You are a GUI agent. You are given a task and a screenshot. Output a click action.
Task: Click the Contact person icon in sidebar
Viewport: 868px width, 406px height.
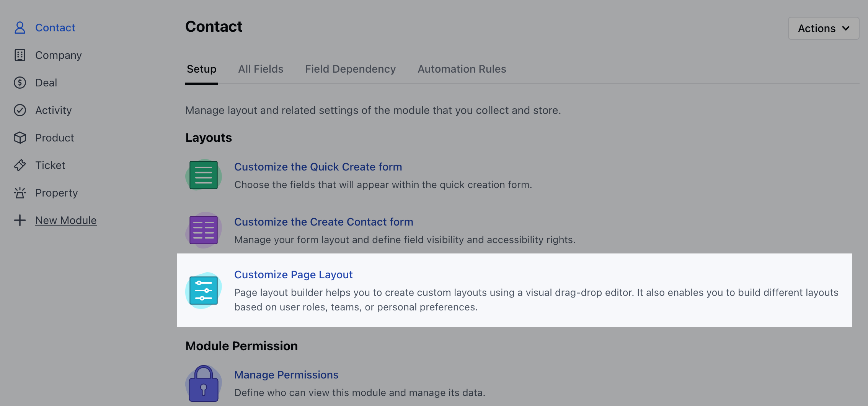pyautogui.click(x=20, y=28)
